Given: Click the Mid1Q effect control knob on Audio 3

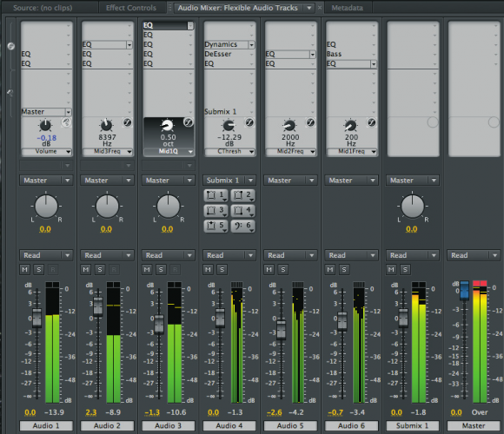Looking at the screenshot, I should click(x=167, y=125).
